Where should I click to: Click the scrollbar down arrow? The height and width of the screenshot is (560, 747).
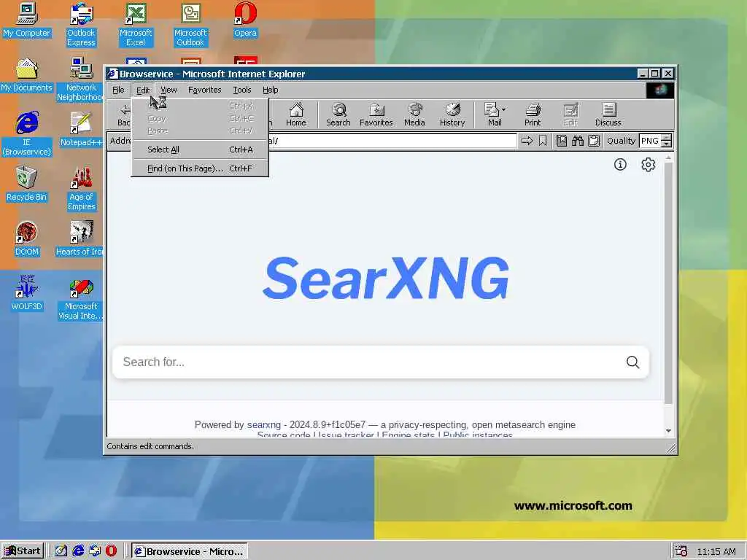click(x=668, y=431)
